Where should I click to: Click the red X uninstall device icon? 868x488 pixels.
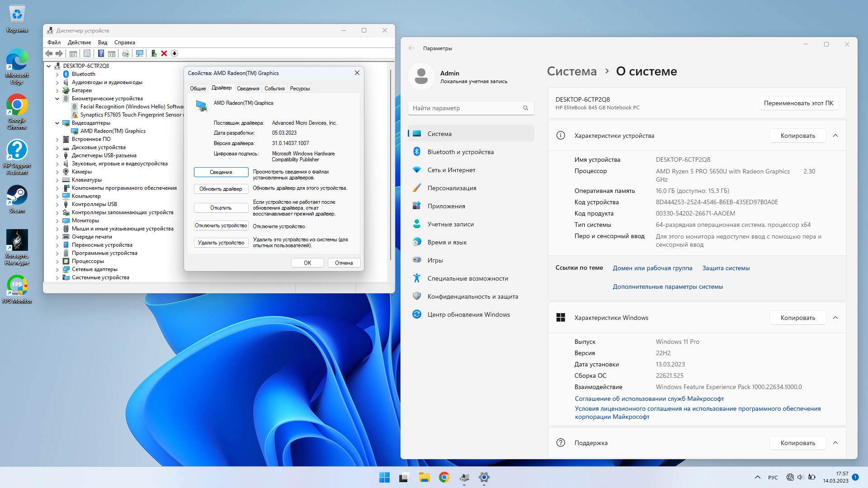[x=164, y=53]
